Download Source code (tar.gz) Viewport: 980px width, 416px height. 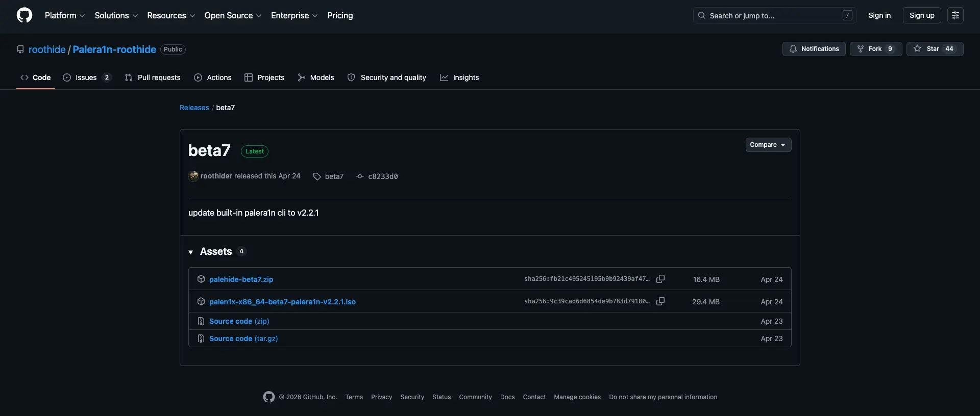243,339
